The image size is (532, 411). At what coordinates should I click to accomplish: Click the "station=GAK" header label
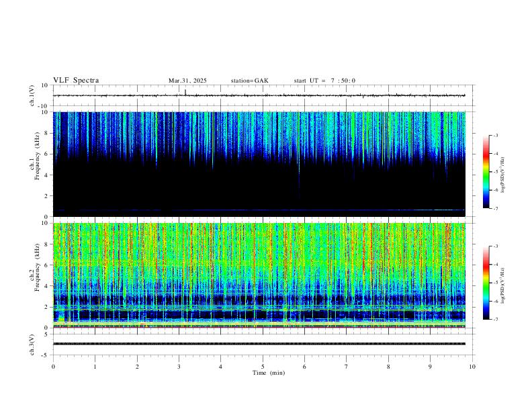pyautogui.click(x=249, y=81)
